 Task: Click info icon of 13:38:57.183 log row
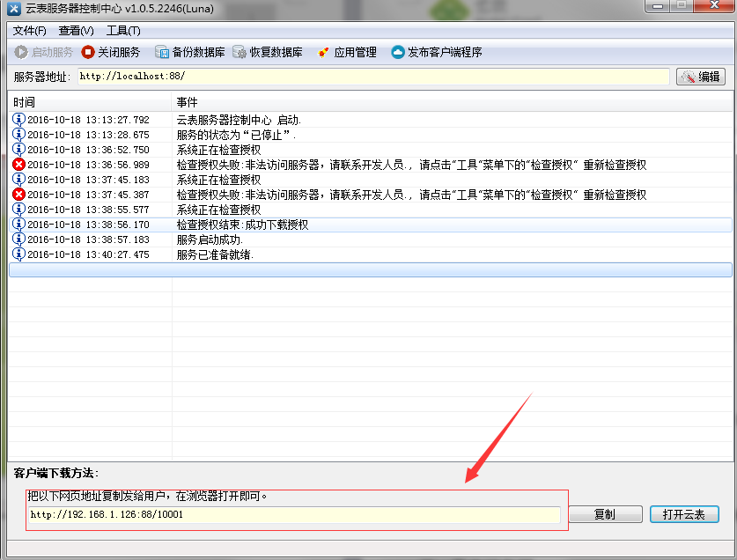point(18,239)
